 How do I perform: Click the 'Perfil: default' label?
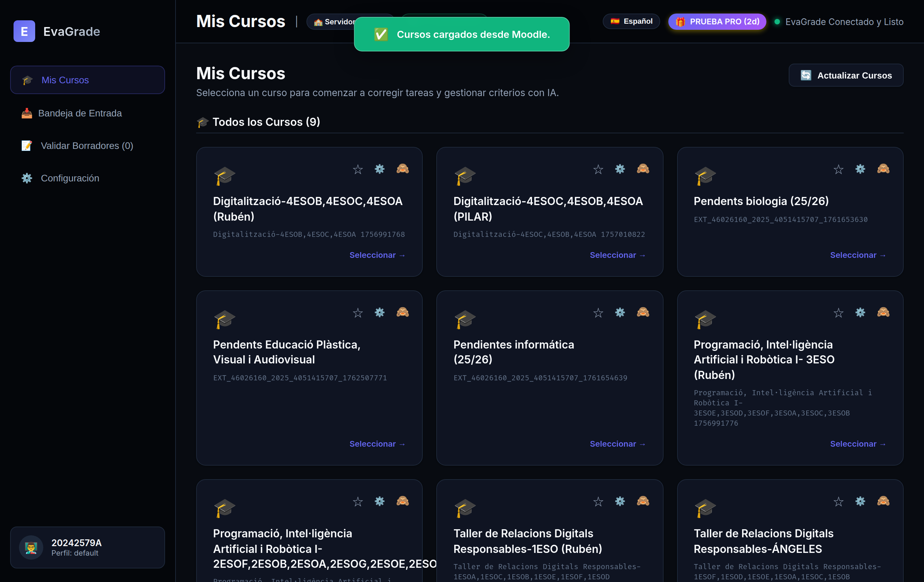[x=75, y=553]
